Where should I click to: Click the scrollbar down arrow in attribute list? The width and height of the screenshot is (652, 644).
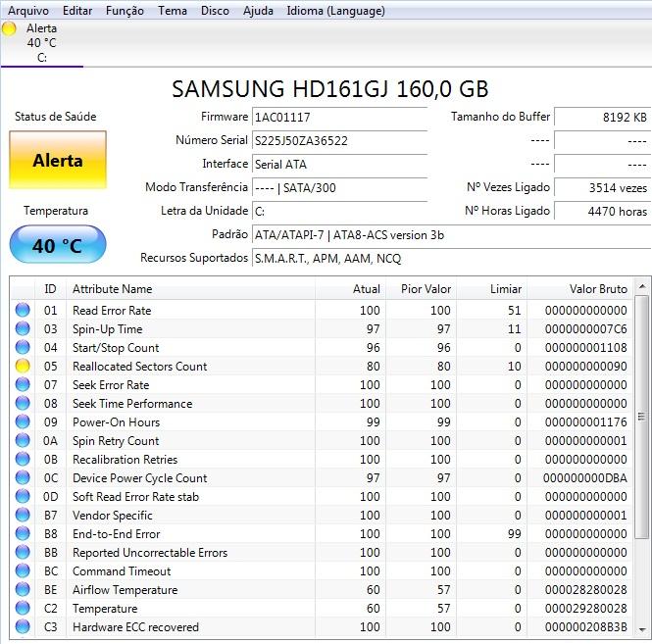coord(642,629)
